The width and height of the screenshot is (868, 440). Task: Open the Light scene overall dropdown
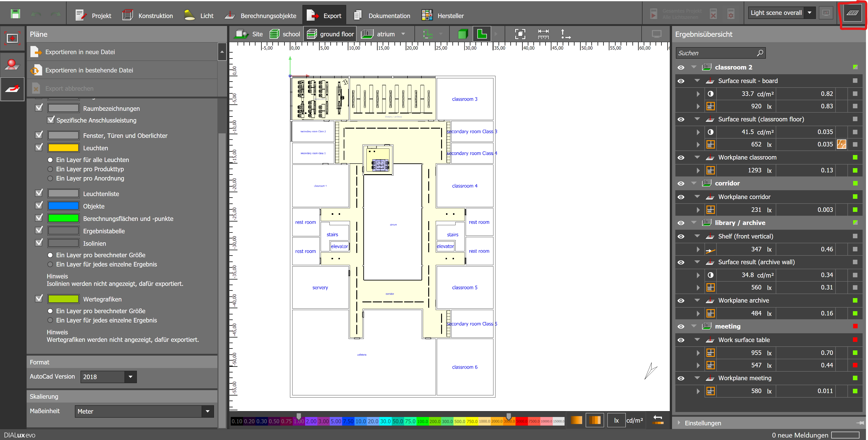(x=809, y=13)
